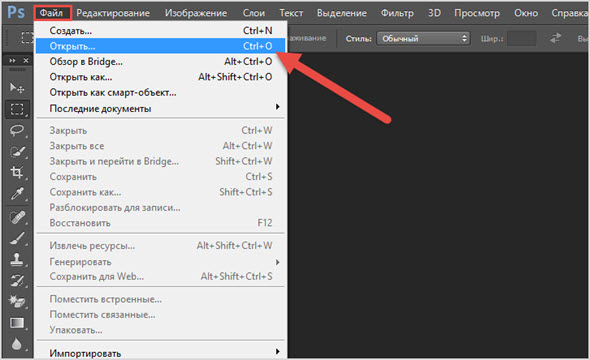
Task: Select the Blur tool
Action: click(x=17, y=344)
